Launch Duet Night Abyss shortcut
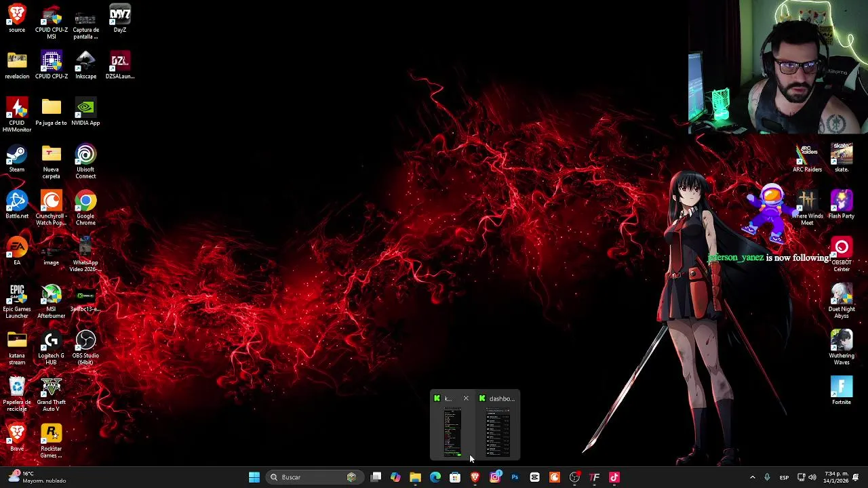 click(842, 301)
